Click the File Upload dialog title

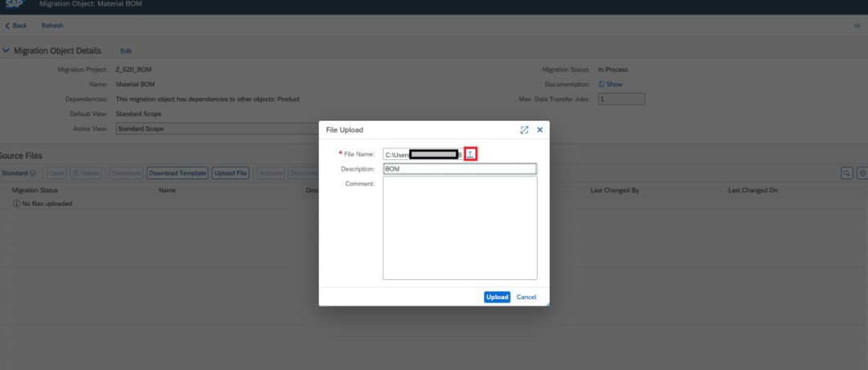tap(344, 129)
